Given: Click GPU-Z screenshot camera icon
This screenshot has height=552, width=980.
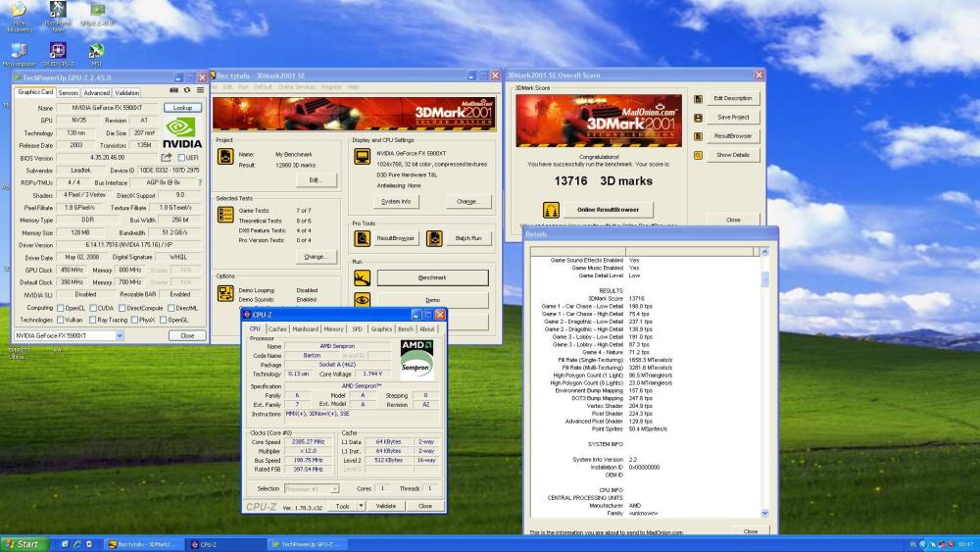Looking at the screenshot, I should [173, 90].
